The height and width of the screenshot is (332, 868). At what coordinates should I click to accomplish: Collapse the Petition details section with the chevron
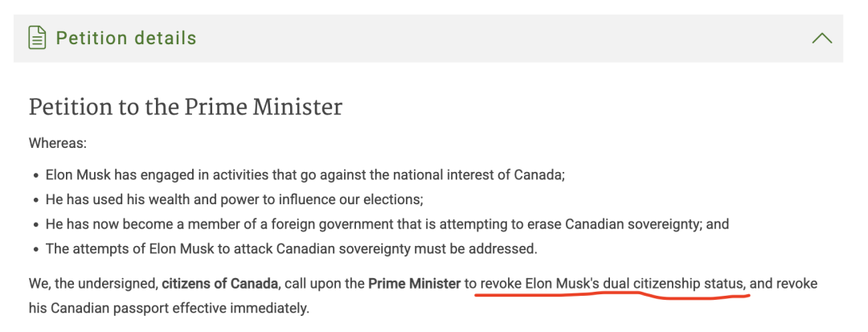coord(821,38)
